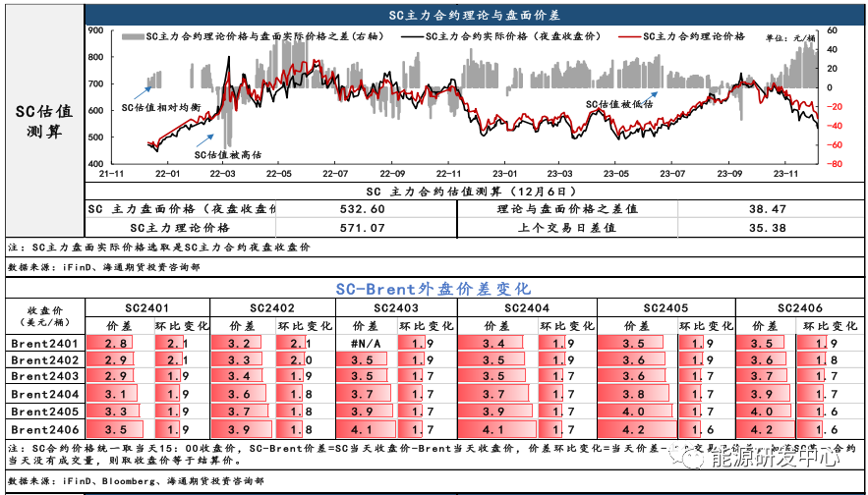Screen dimensions: 868x495
Task: Click the SC主力合约理论与盘面价差 header bar
Action: (475, 15)
